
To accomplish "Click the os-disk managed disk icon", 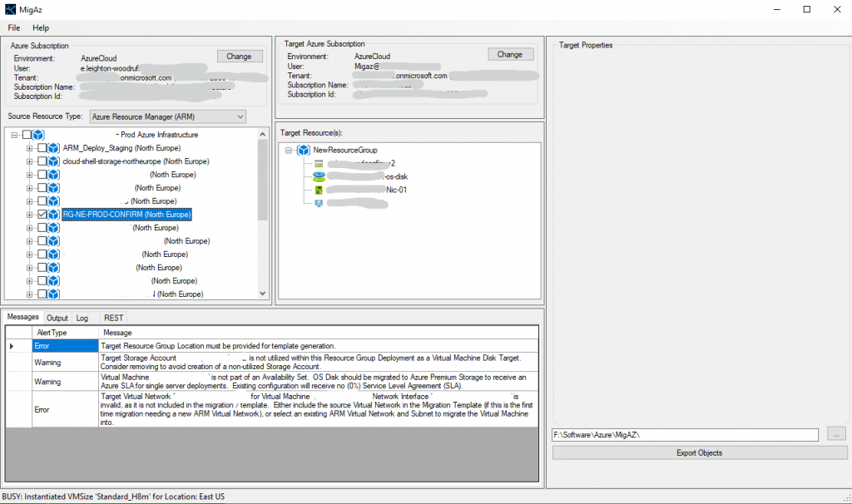I will point(319,176).
